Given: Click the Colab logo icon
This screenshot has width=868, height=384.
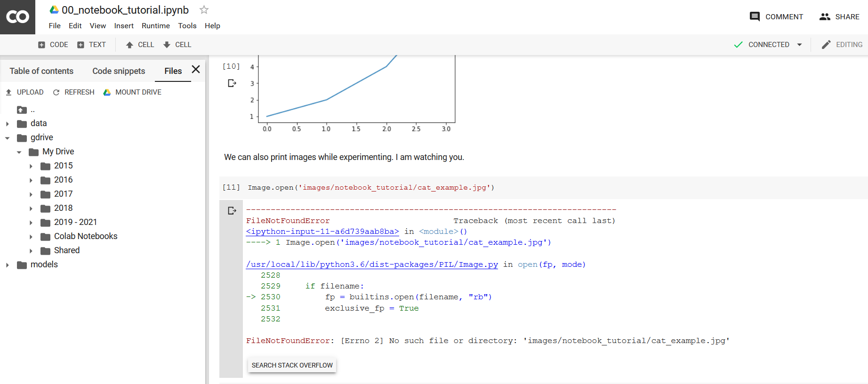Looking at the screenshot, I should [17, 17].
